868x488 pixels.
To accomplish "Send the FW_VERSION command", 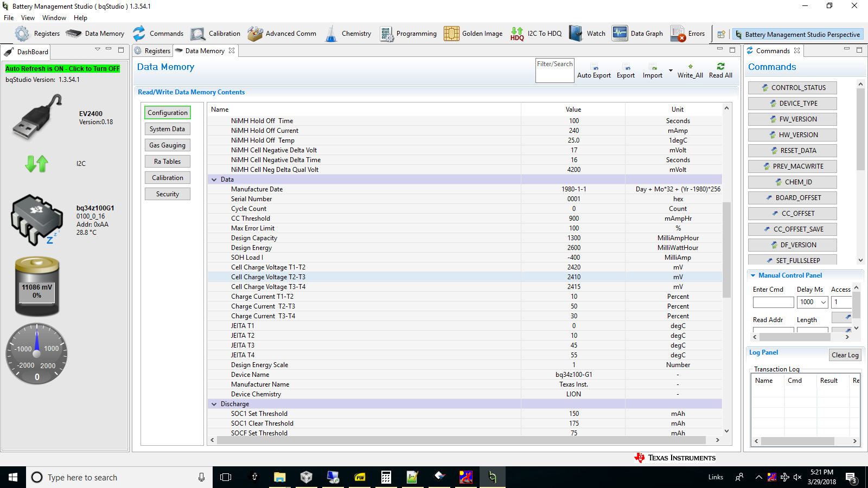I will [793, 119].
